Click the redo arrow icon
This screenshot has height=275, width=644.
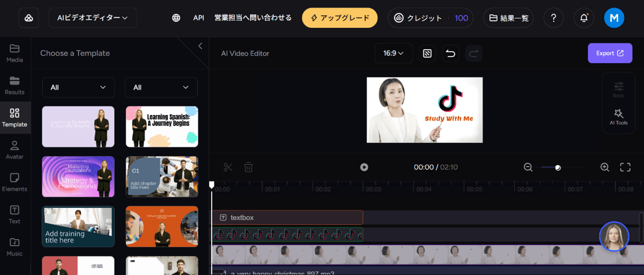click(x=474, y=53)
